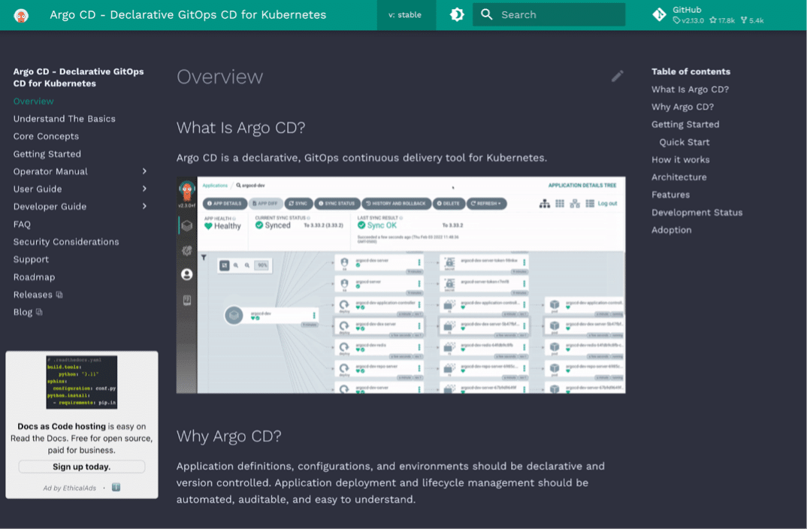810x532 pixels.
Task: Click the fit-to-screen icon in zoom toolbar
Action: (x=225, y=267)
